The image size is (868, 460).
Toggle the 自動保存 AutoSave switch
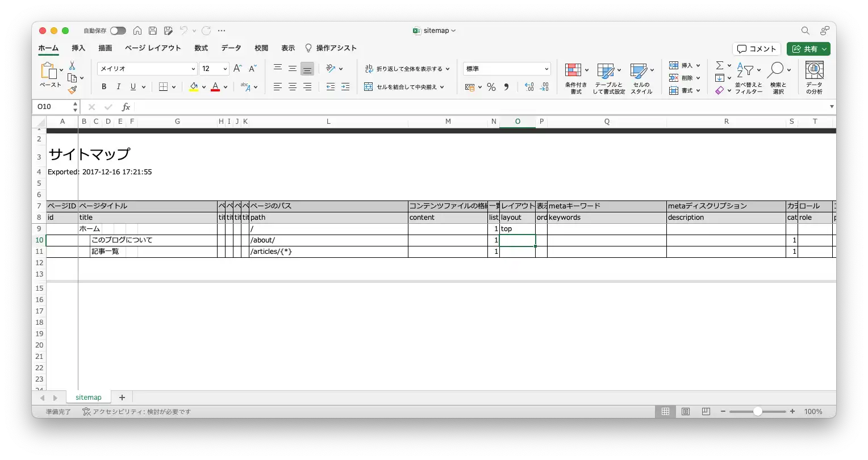pyautogui.click(x=118, y=31)
